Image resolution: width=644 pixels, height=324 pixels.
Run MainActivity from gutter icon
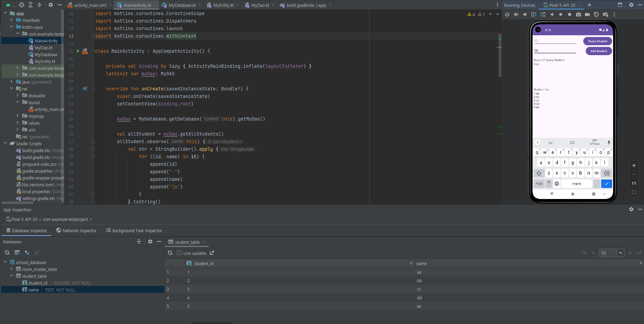point(78,51)
